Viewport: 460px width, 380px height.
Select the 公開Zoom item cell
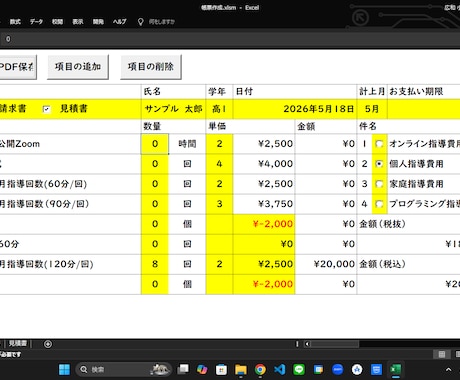[70, 144]
